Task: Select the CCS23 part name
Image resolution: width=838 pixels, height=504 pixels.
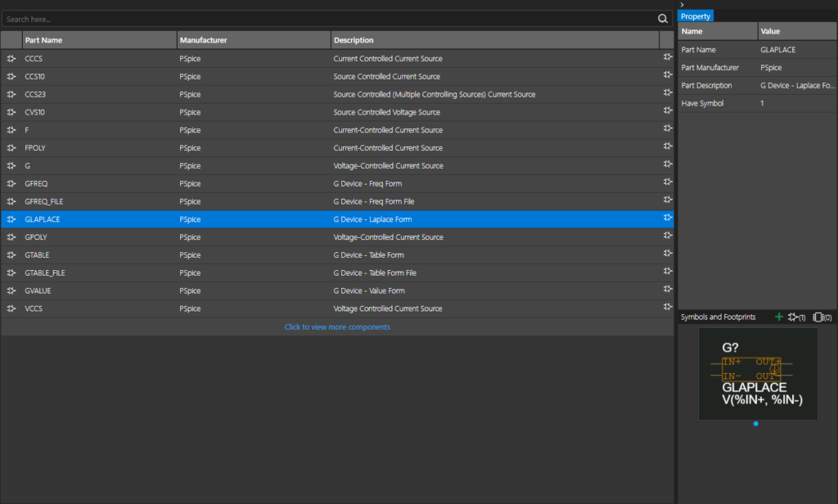Action: (x=34, y=94)
